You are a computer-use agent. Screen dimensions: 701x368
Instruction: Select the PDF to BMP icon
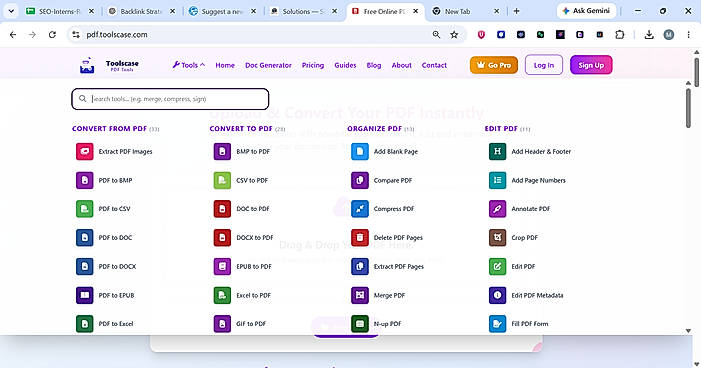pos(84,180)
